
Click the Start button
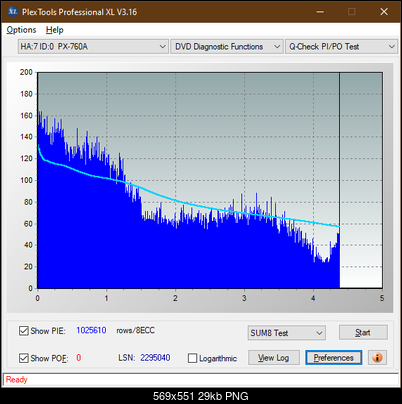pos(363,332)
